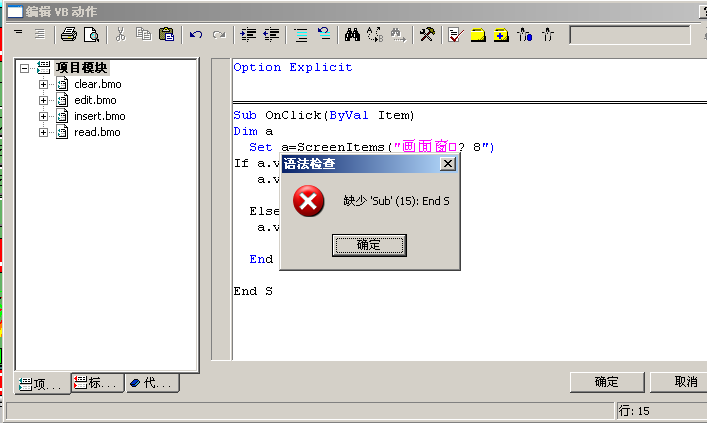
Task: Expand the clear.bmo tree node
Action: (43, 84)
